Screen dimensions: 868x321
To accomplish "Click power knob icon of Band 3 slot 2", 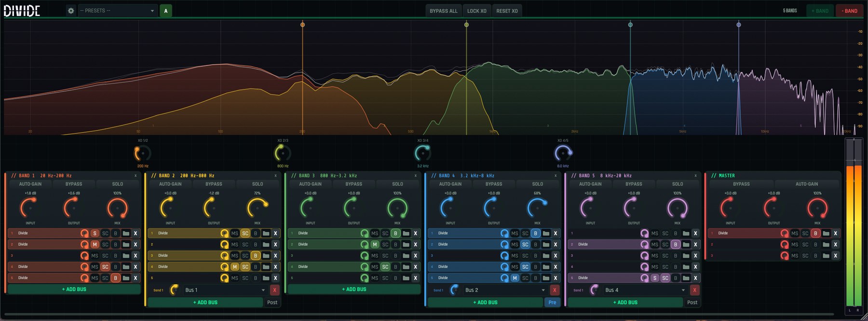I will tap(365, 245).
